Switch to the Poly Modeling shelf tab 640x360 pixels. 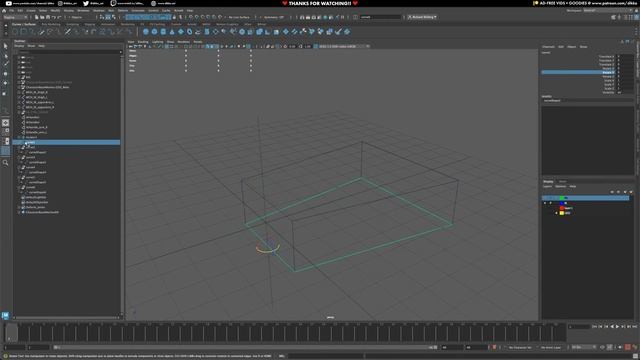pyautogui.click(x=51, y=24)
